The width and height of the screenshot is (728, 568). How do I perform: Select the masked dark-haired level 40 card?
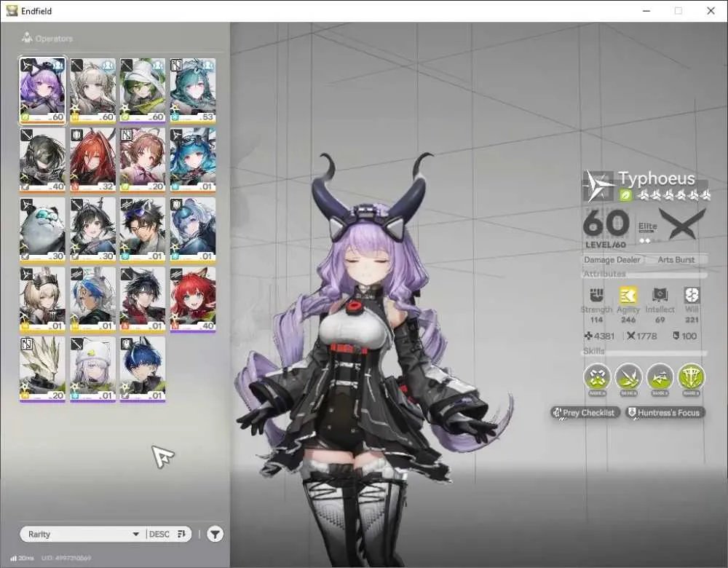(x=42, y=161)
